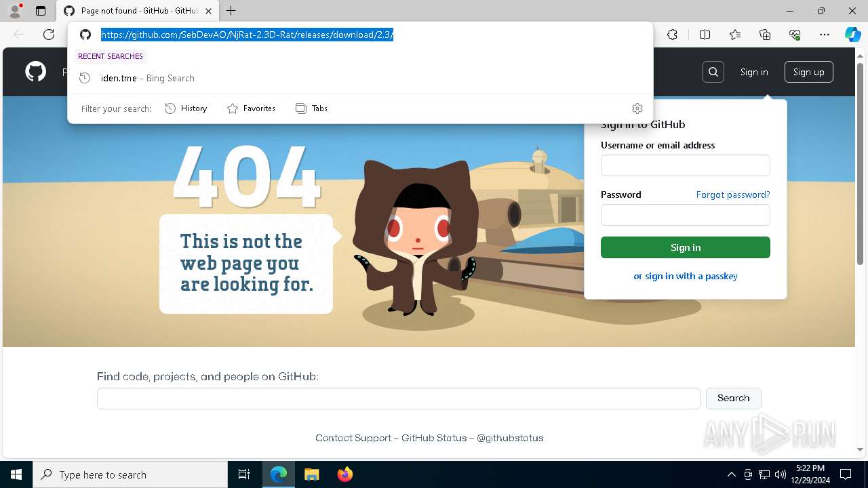Click the green Sign in button

pos(686,247)
